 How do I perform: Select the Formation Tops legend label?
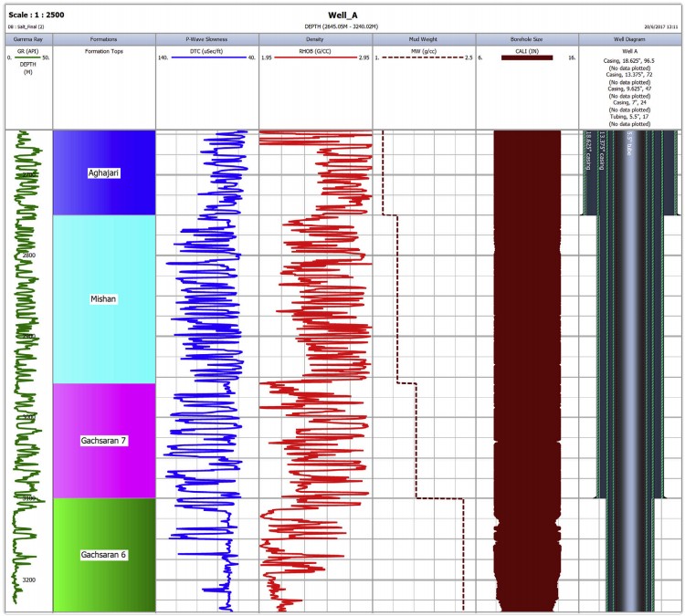click(103, 51)
